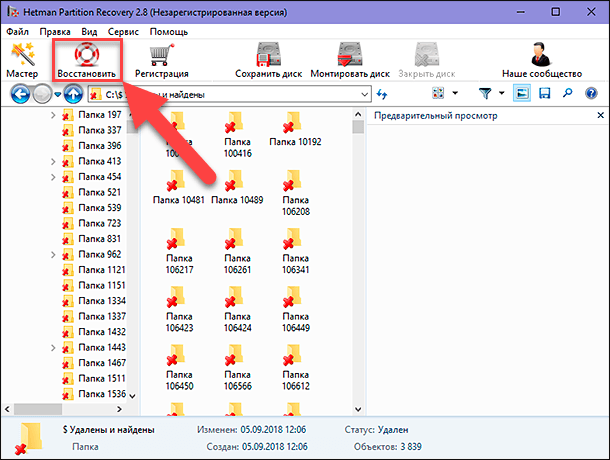Image resolution: width=610 pixels, height=460 pixels.
Task: Select deleted folder Папка 106208
Action: (x=296, y=193)
